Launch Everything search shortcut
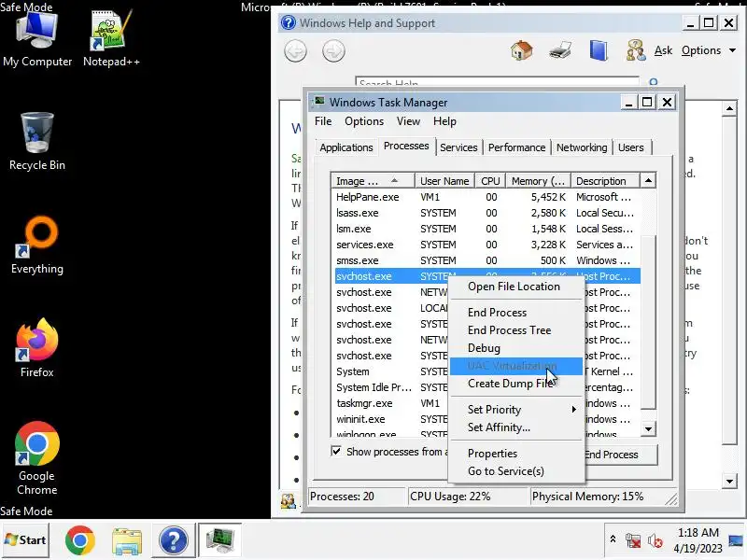Image resolution: width=747 pixels, height=560 pixels. click(x=37, y=245)
